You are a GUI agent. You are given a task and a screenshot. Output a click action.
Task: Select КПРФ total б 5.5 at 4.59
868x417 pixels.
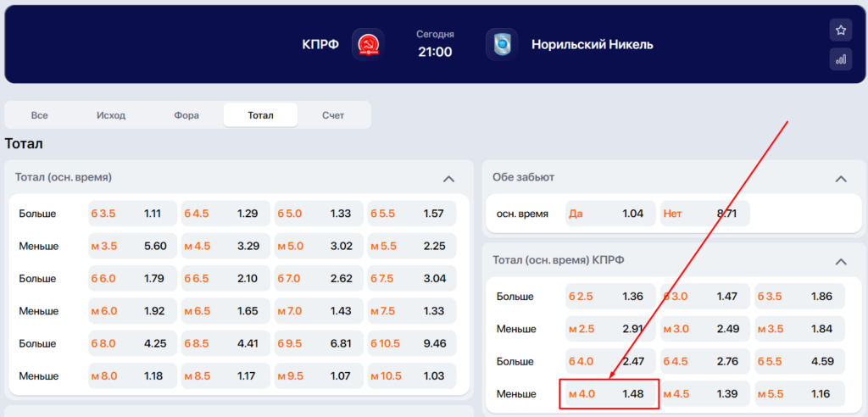(800, 361)
